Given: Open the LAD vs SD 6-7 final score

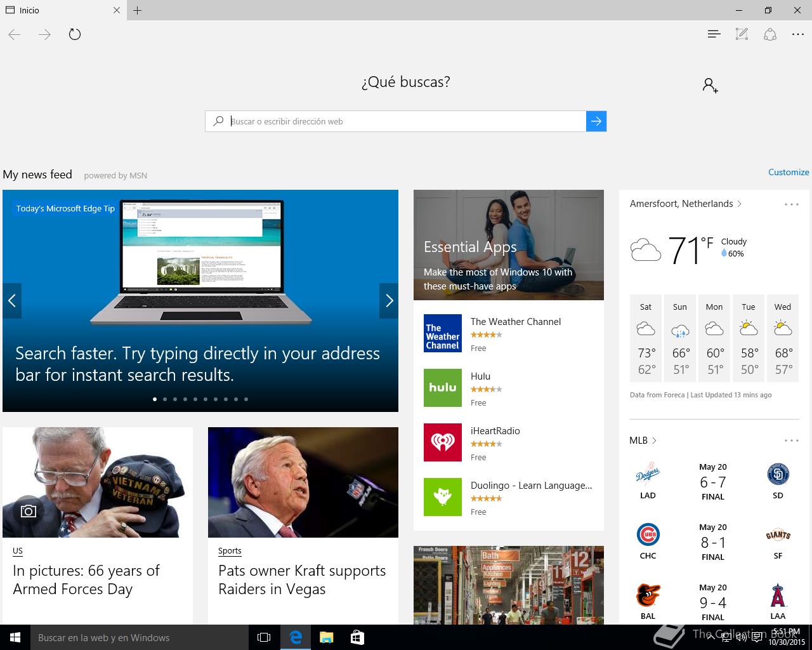Looking at the screenshot, I should [713, 482].
